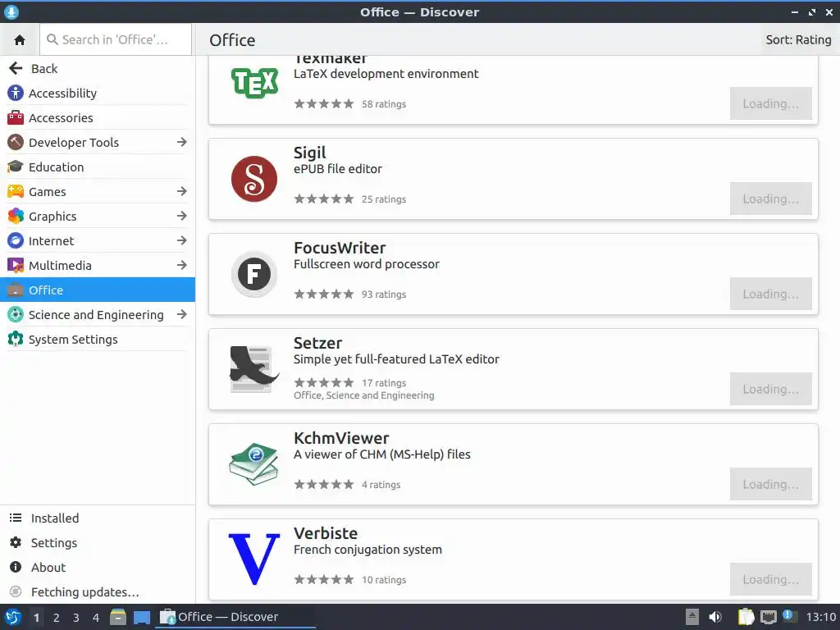This screenshot has width=840, height=630.
Task: Expand the Multimedia subcategories arrow
Action: point(182,265)
